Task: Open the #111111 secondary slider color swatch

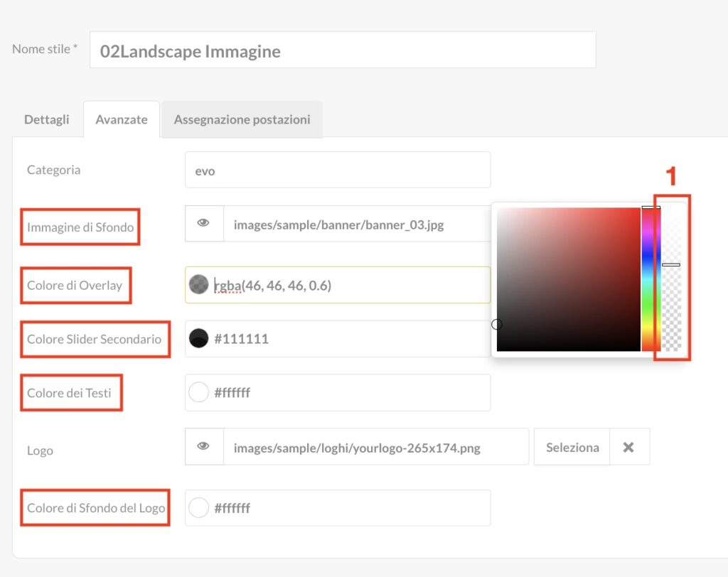Action: point(199,338)
